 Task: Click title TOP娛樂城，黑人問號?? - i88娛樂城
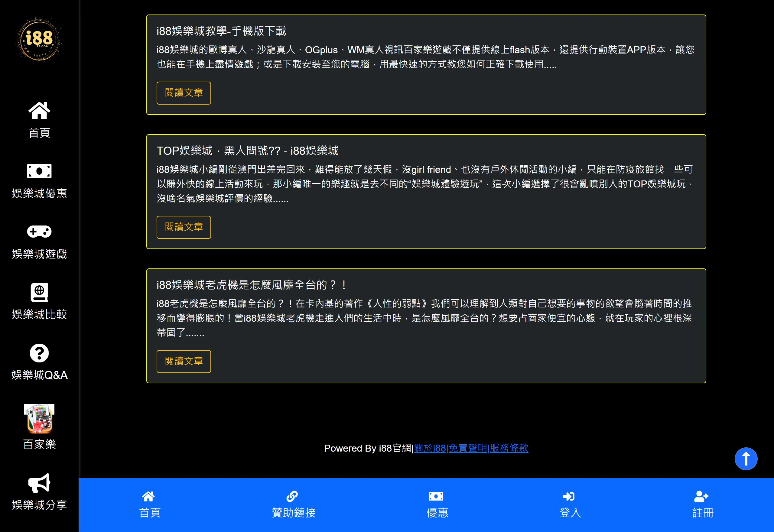248,151
